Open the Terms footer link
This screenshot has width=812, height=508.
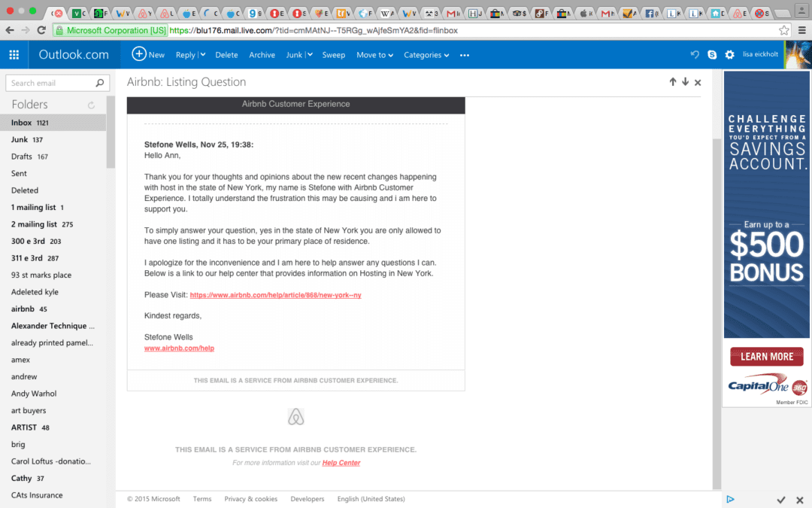click(x=202, y=499)
